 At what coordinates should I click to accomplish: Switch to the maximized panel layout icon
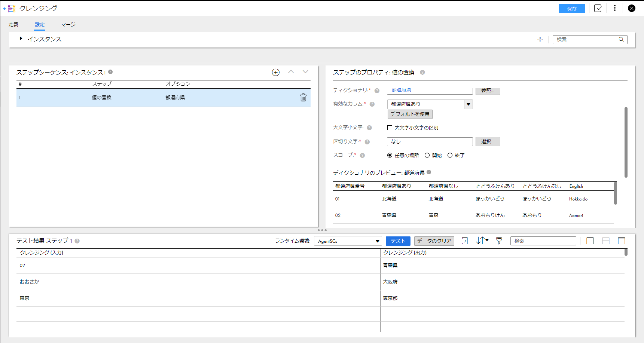click(x=622, y=241)
